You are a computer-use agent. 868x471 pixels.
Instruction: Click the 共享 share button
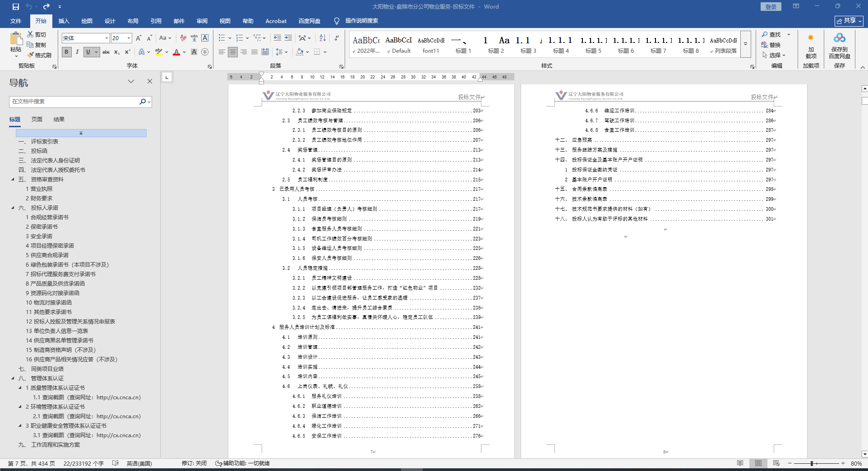coord(849,21)
